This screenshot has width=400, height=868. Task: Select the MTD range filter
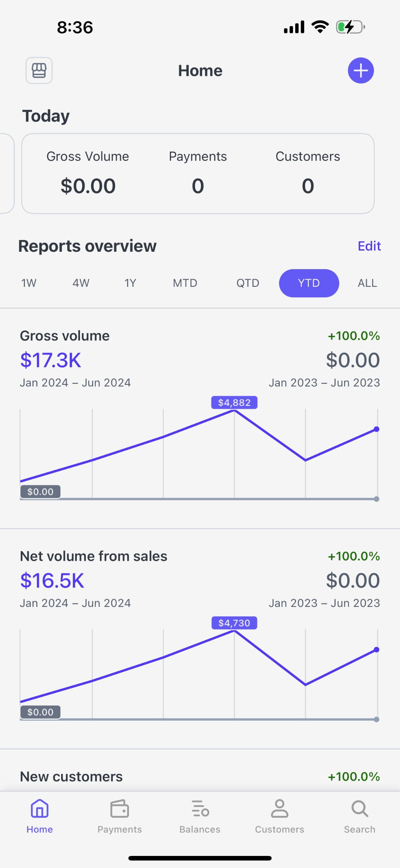tap(185, 283)
